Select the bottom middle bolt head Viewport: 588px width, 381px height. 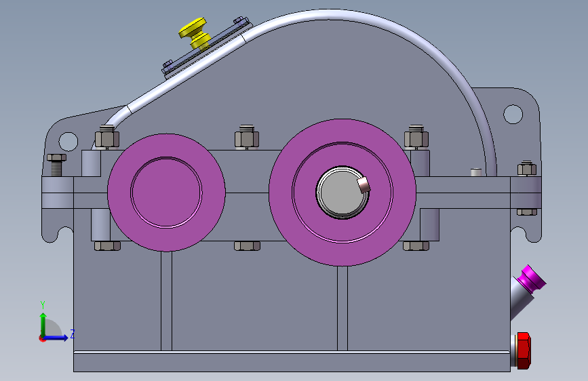247,246
